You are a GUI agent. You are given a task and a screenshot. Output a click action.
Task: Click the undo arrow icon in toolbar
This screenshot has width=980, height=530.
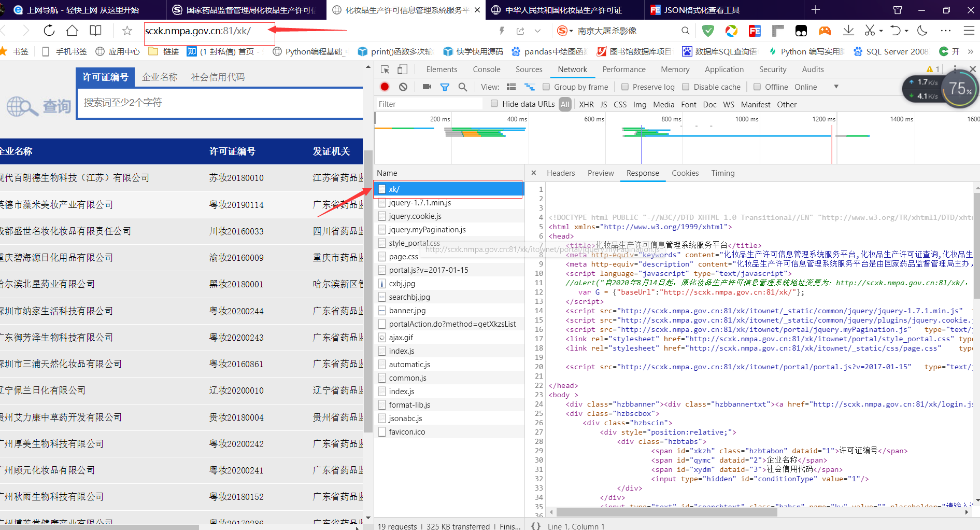point(896,31)
